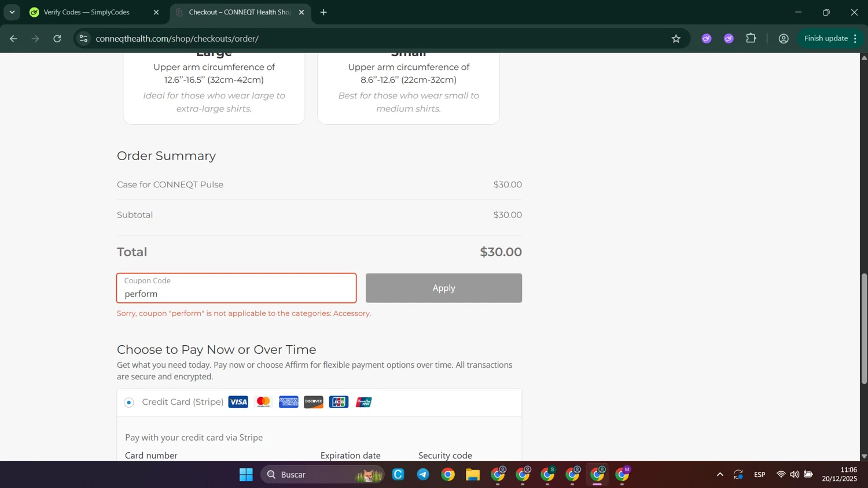The image size is (868, 488).
Task: Open Google Chrome from the taskbar
Action: [x=448, y=475]
